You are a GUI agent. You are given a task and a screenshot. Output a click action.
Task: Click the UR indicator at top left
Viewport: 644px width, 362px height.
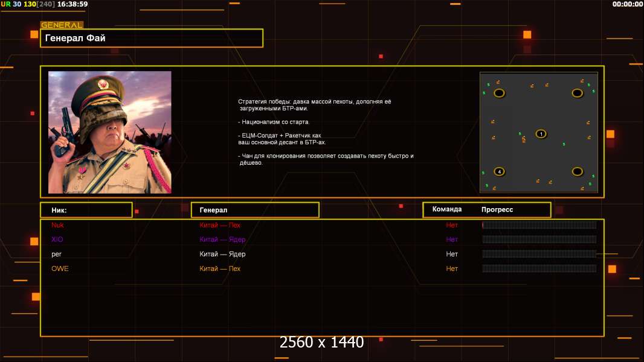point(6,4)
